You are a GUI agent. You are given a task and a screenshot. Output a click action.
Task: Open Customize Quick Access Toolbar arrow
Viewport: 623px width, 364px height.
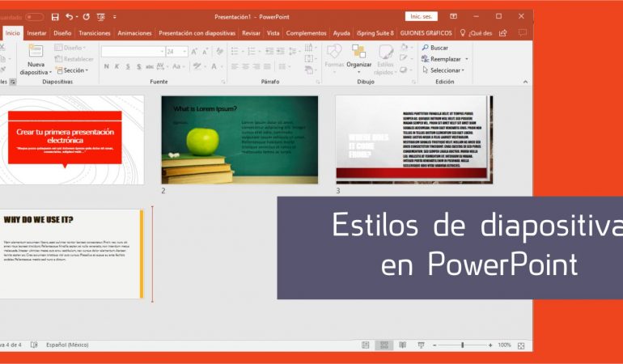[114, 17]
